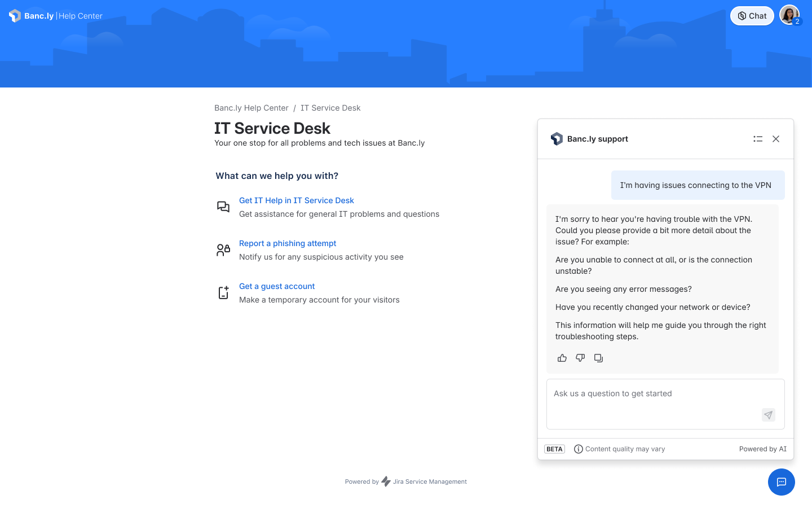
Task: Copy the AI response text
Action: pyautogui.click(x=598, y=358)
